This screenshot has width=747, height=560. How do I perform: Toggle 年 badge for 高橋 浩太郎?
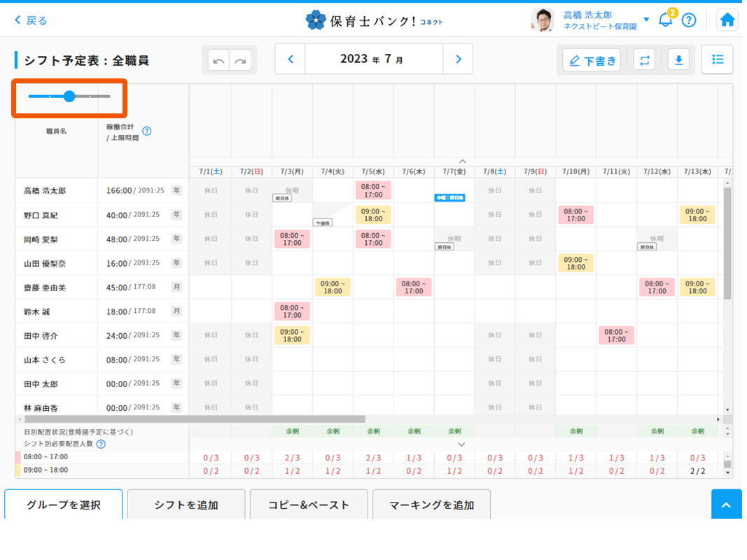[176, 190]
